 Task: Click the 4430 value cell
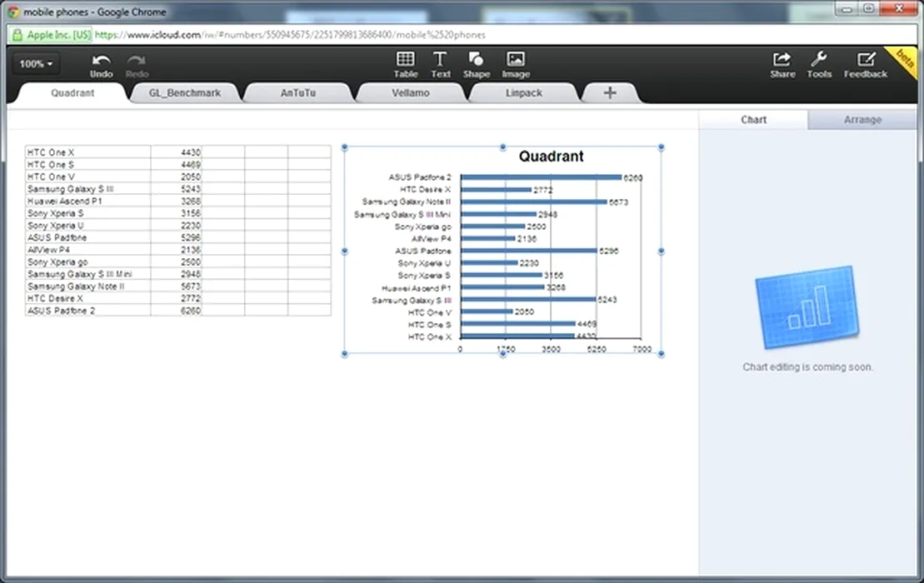pos(176,152)
